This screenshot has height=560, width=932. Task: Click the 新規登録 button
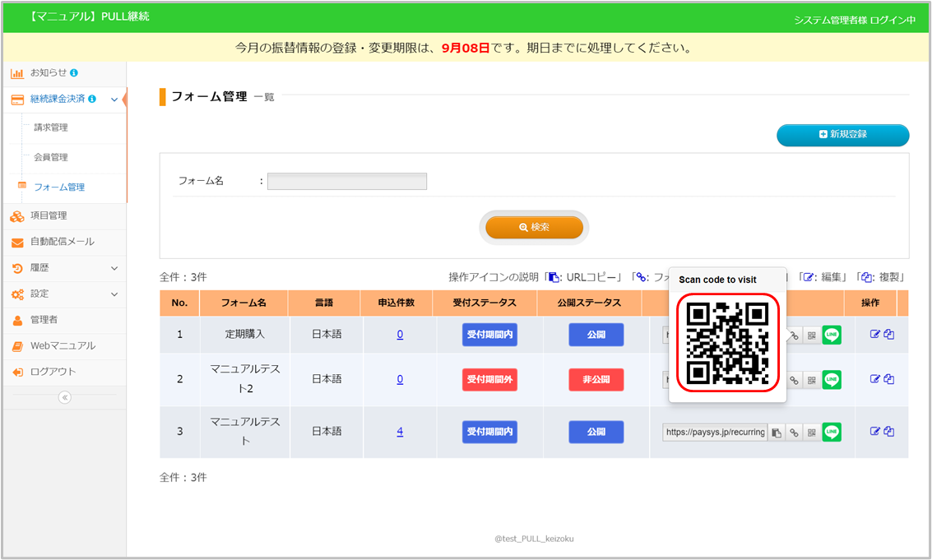point(842,135)
